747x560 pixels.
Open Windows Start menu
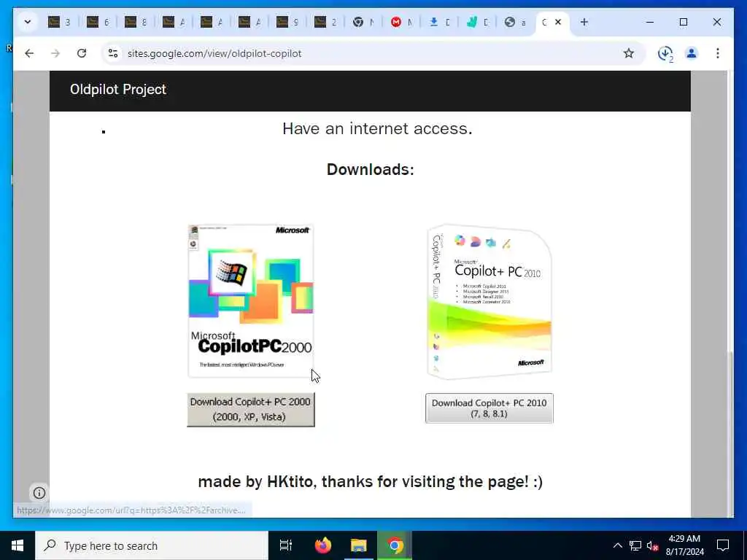coord(18,545)
